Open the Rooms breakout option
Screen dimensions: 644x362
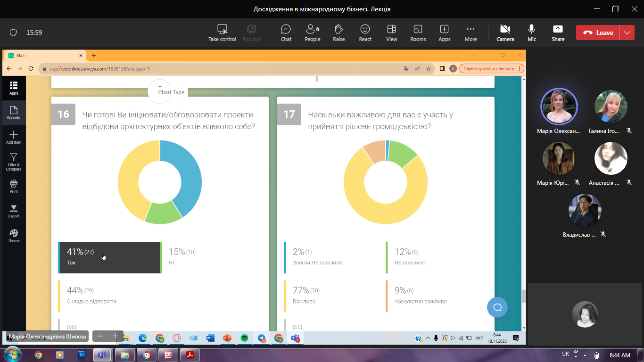pos(418,33)
